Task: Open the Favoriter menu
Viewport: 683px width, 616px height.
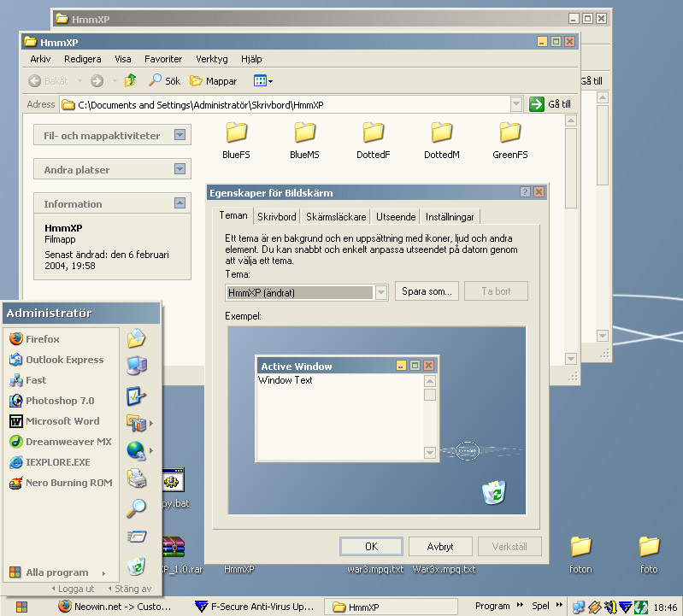Action: (x=163, y=59)
